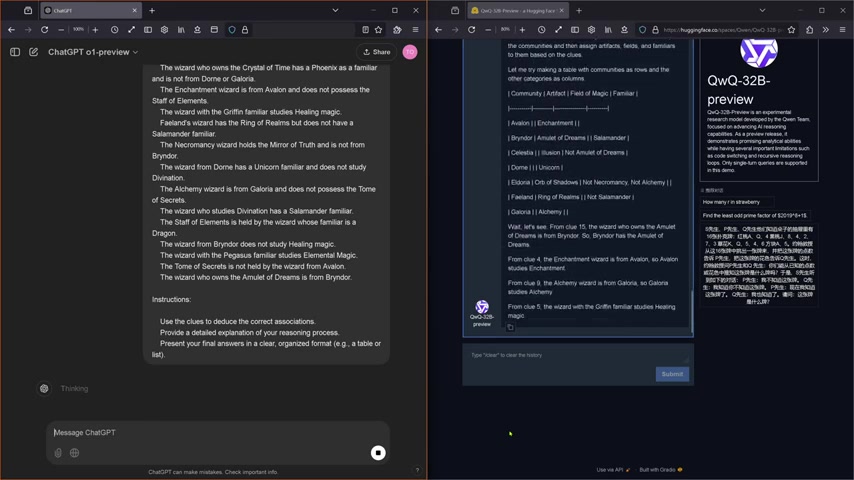Open the pink user profile avatar
This screenshot has height=480, width=854.
point(410,52)
